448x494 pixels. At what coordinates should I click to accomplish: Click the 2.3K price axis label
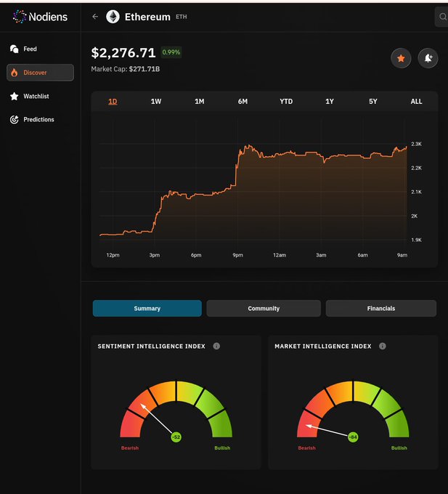point(416,144)
